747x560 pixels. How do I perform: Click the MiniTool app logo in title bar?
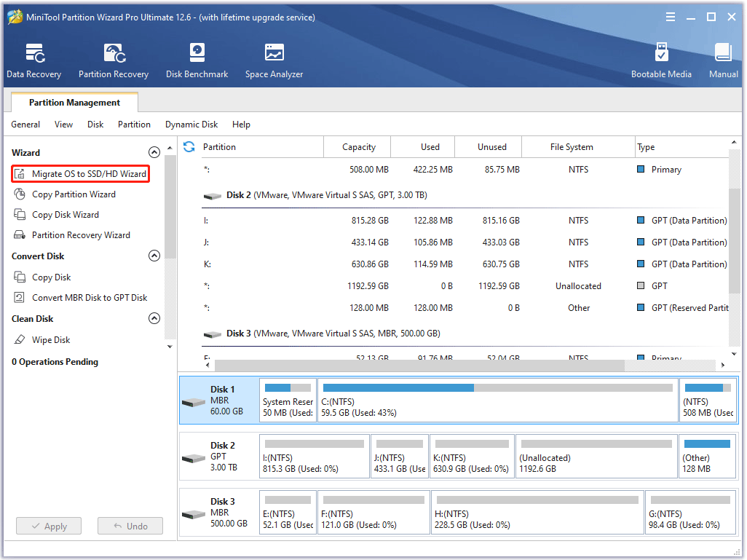click(x=15, y=17)
